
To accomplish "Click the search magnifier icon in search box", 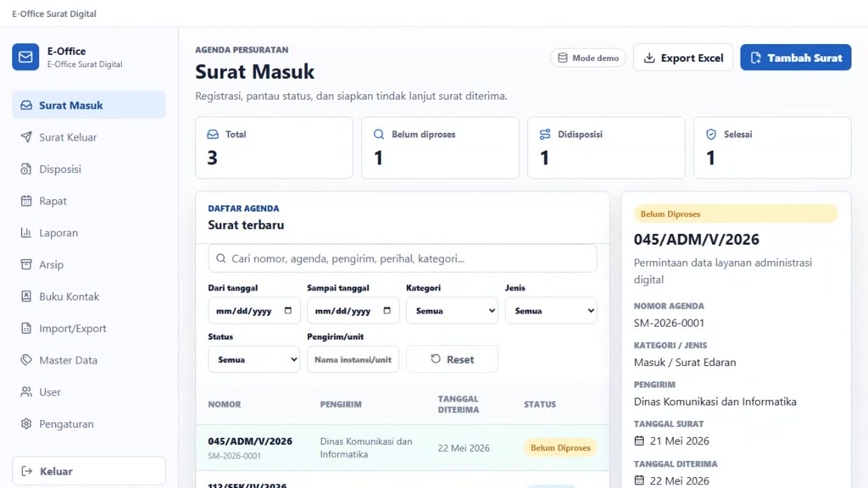I will pos(221,258).
